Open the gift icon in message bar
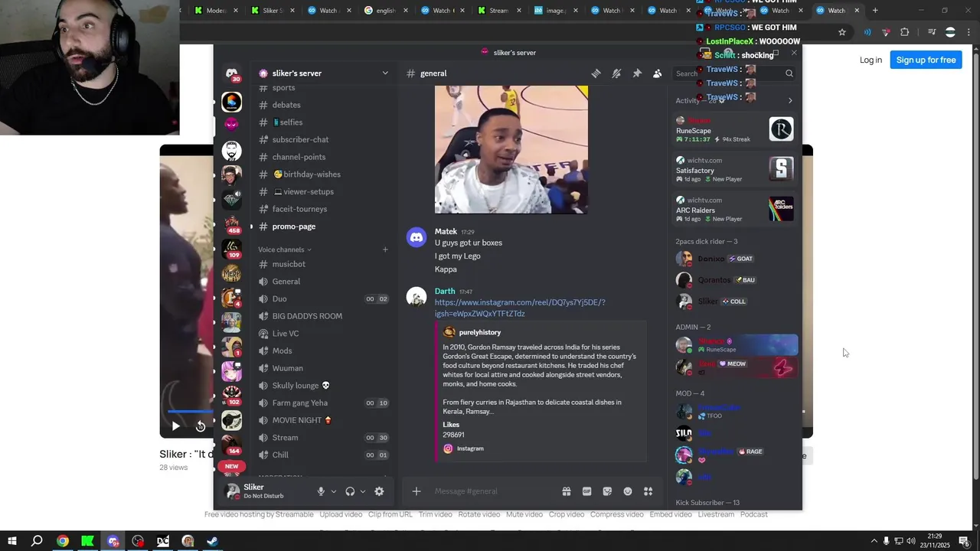The width and height of the screenshot is (980, 551). coord(567,491)
